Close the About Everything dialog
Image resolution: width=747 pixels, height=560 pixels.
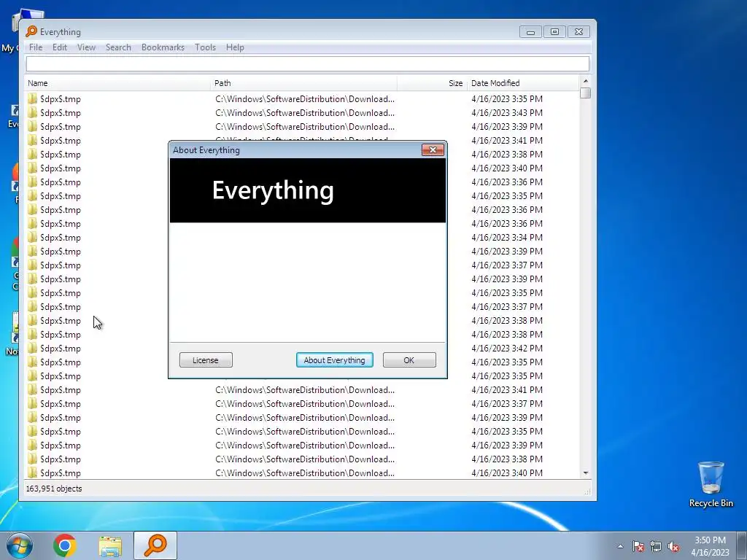pyautogui.click(x=433, y=150)
